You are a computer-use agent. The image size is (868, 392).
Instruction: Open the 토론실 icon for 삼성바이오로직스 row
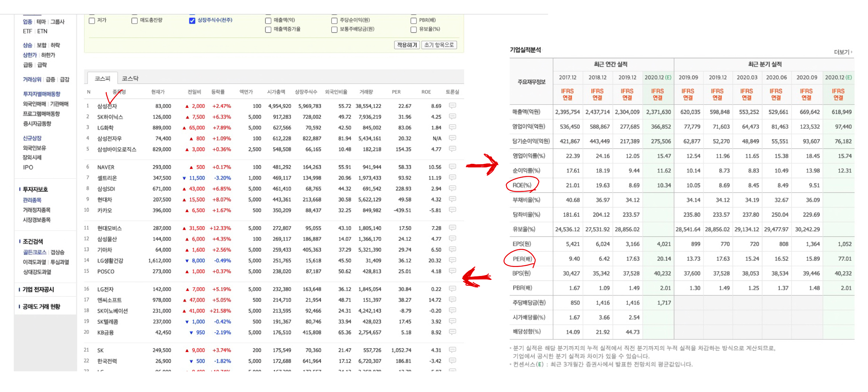(x=452, y=149)
